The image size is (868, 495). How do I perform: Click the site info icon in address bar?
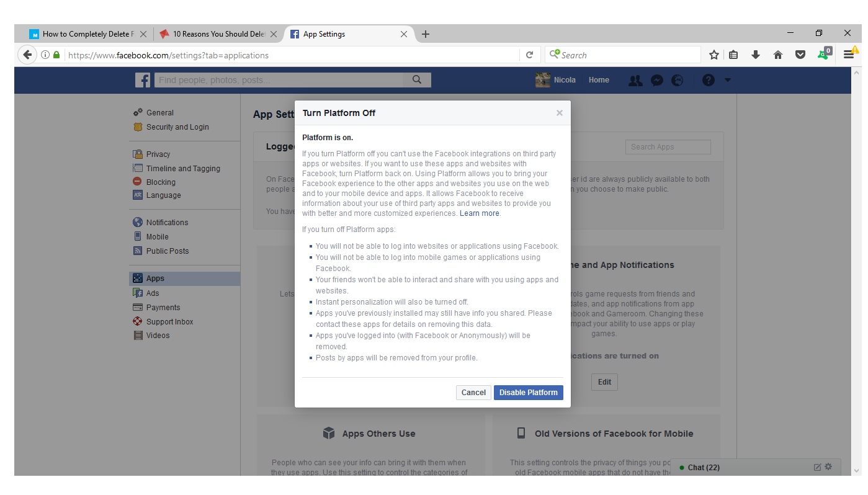tap(45, 55)
